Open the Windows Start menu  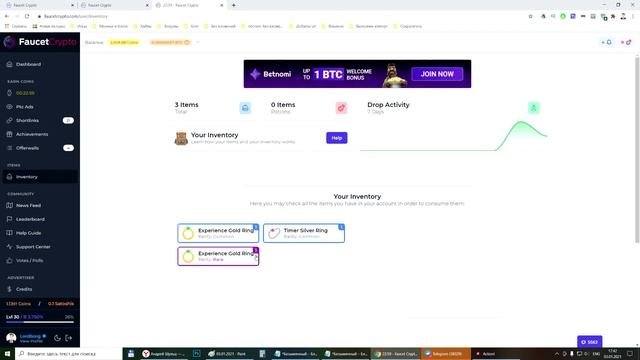pos(7,353)
